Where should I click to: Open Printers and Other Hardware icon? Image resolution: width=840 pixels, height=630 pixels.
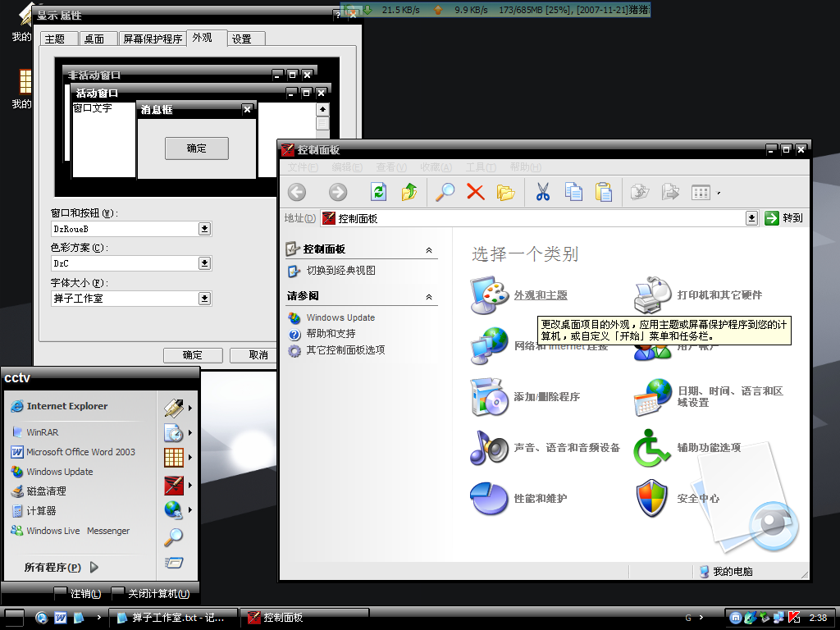pos(652,294)
